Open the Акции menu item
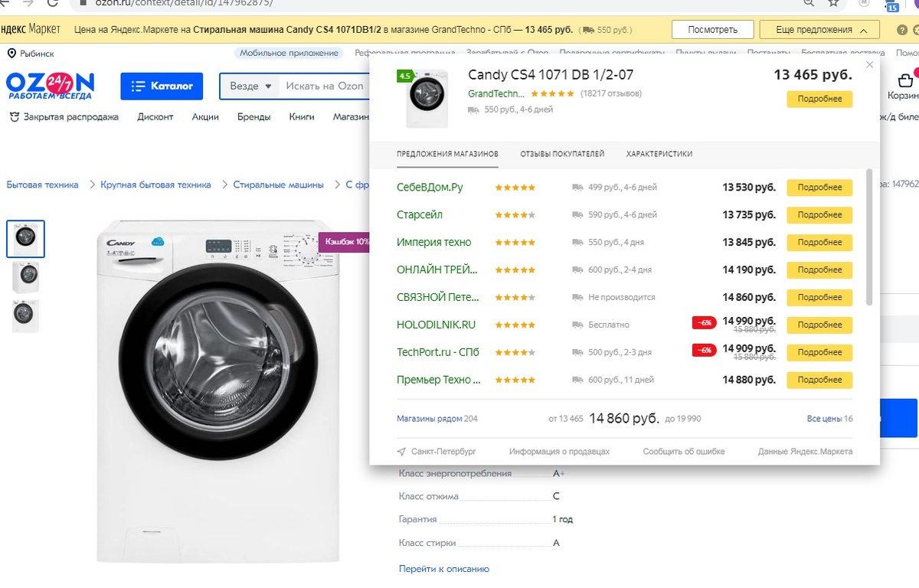This screenshot has width=919, height=588. 205,117
